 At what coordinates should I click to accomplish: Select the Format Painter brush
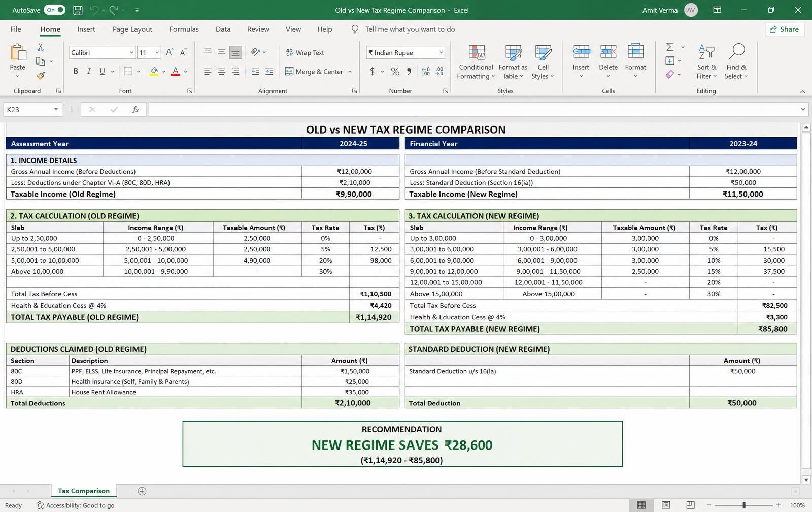[41, 76]
